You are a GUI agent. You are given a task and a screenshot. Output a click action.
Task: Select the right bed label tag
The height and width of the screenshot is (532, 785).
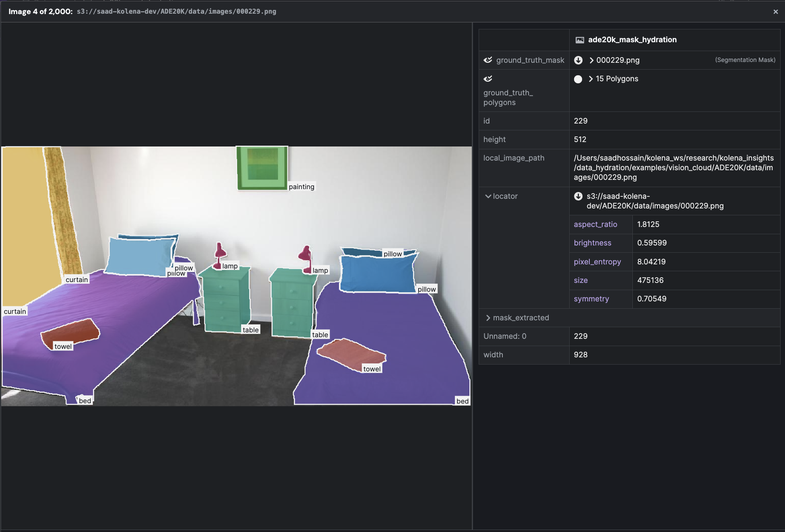tap(462, 401)
